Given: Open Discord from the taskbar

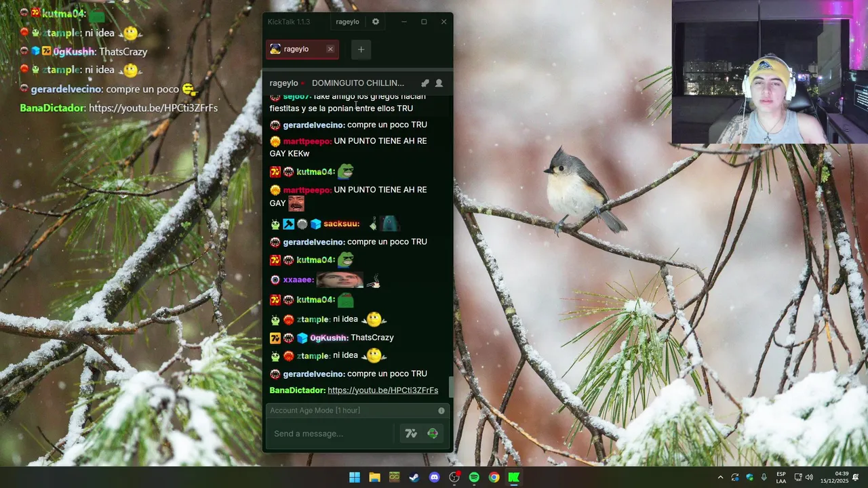Looking at the screenshot, I should pos(434,477).
